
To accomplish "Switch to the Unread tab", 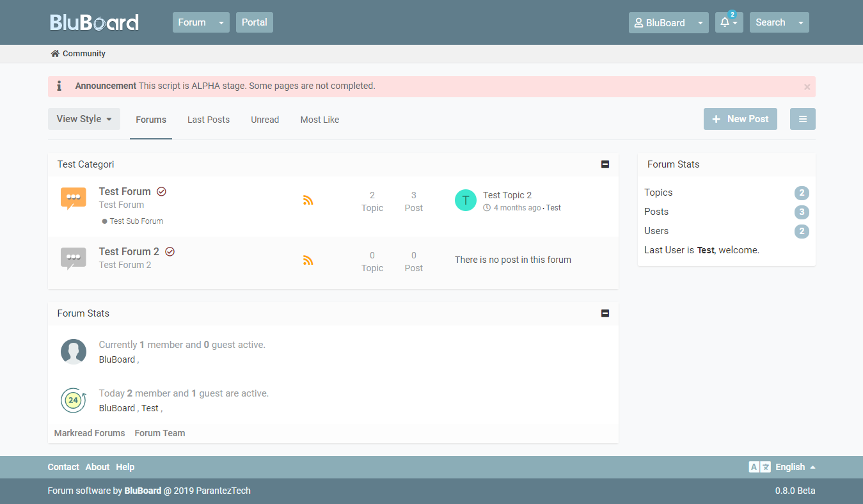I will point(265,120).
